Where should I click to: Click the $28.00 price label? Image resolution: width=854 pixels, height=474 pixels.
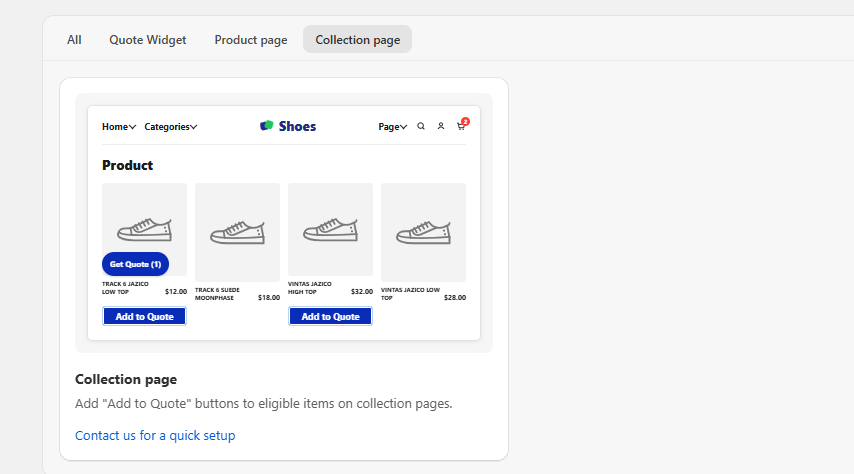455,297
